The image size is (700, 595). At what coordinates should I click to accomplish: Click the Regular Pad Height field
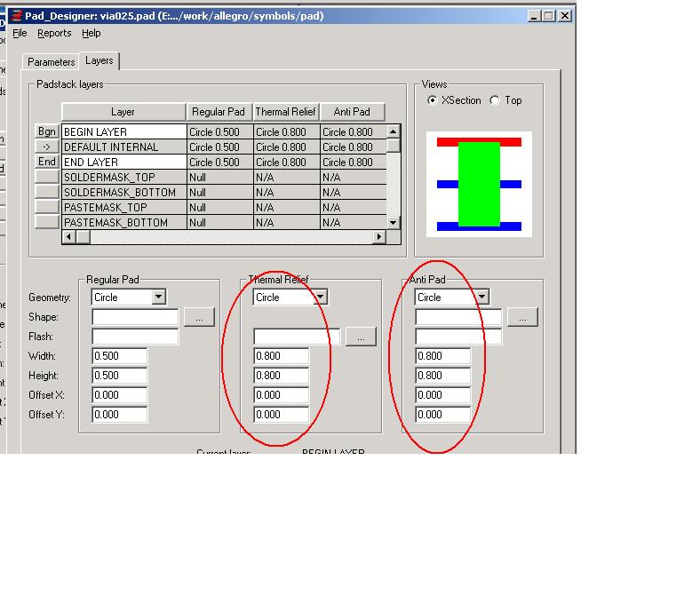(120, 376)
